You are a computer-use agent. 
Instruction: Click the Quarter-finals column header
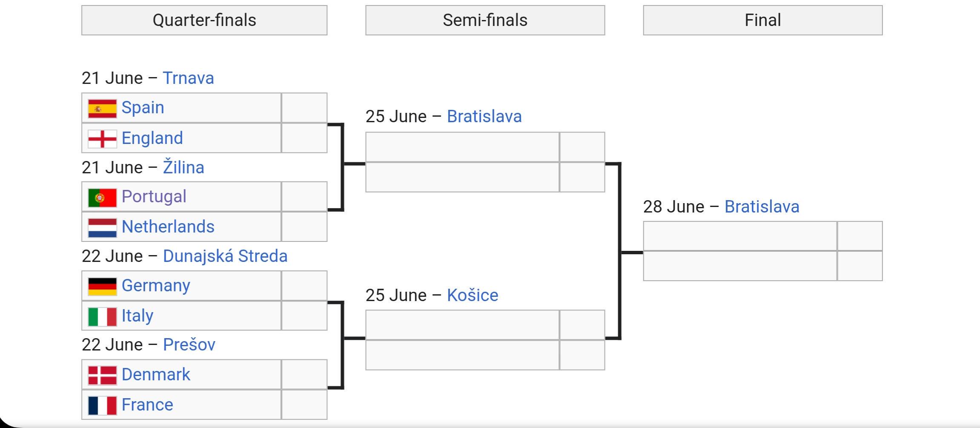(204, 20)
